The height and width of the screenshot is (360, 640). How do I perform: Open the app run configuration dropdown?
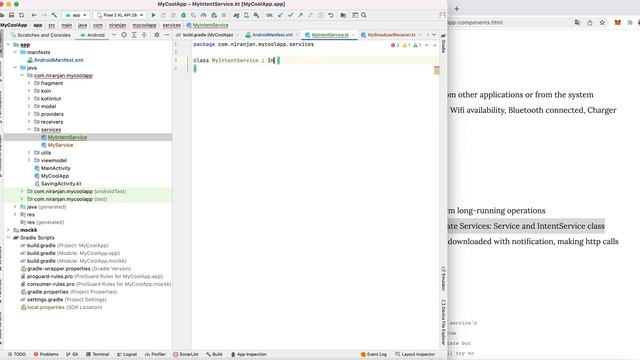pyautogui.click(x=76, y=15)
